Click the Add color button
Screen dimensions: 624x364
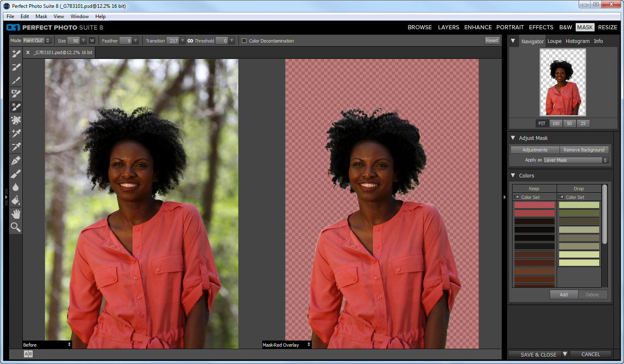pyautogui.click(x=563, y=295)
